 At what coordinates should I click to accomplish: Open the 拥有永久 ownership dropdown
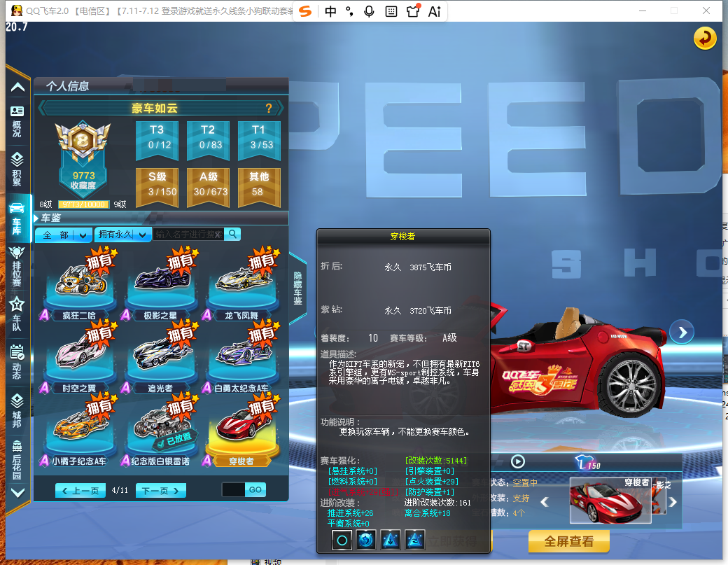123,235
